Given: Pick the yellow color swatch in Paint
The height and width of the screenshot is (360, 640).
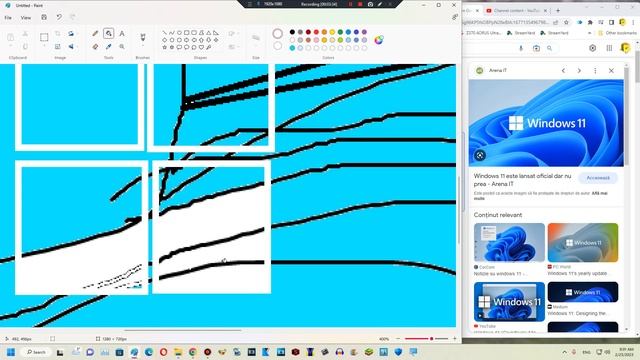Looking at the screenshot, I should coord(332,32).
